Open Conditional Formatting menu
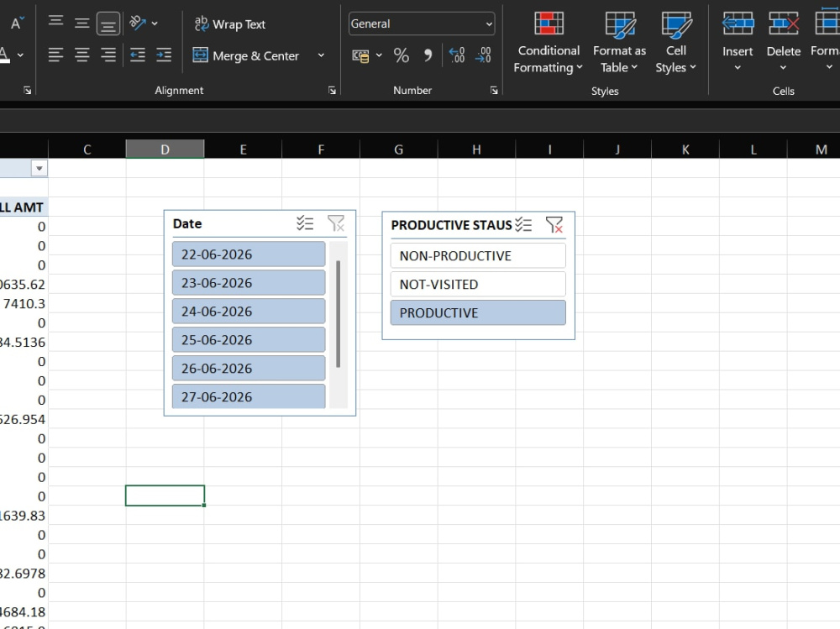 coord(548,43)
